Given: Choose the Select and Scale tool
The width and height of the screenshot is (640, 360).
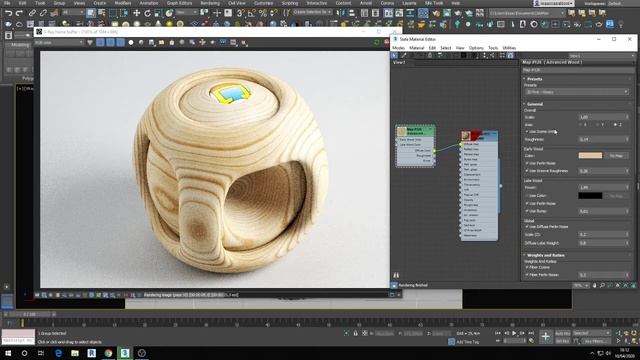Looking at the screenshot, I should (x=158, y=13).
